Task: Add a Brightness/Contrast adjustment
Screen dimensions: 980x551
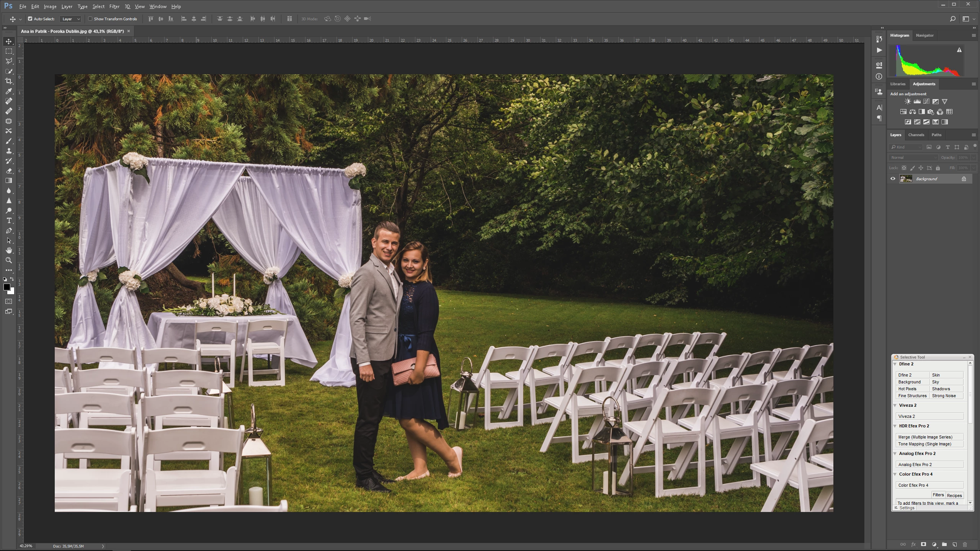Action: click(908, 101)
